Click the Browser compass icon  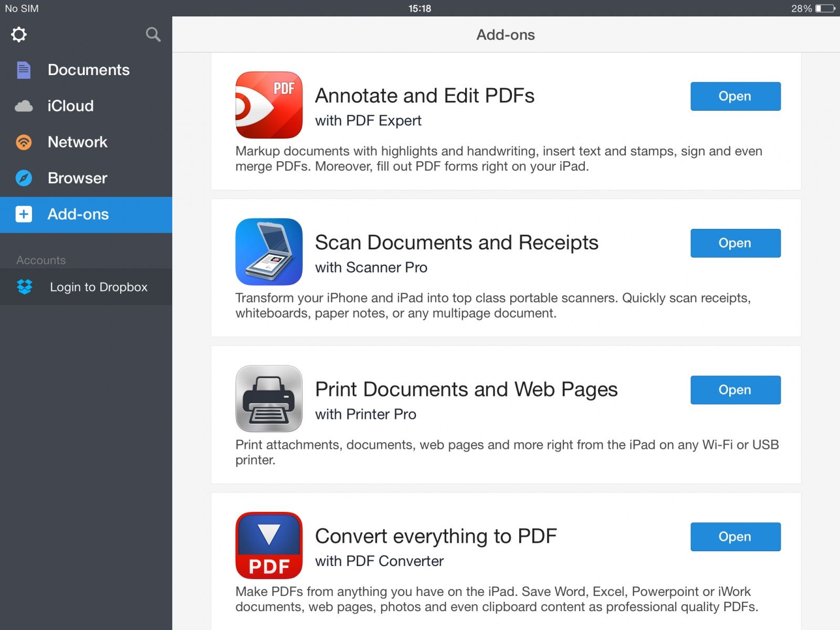coord(24,178)
